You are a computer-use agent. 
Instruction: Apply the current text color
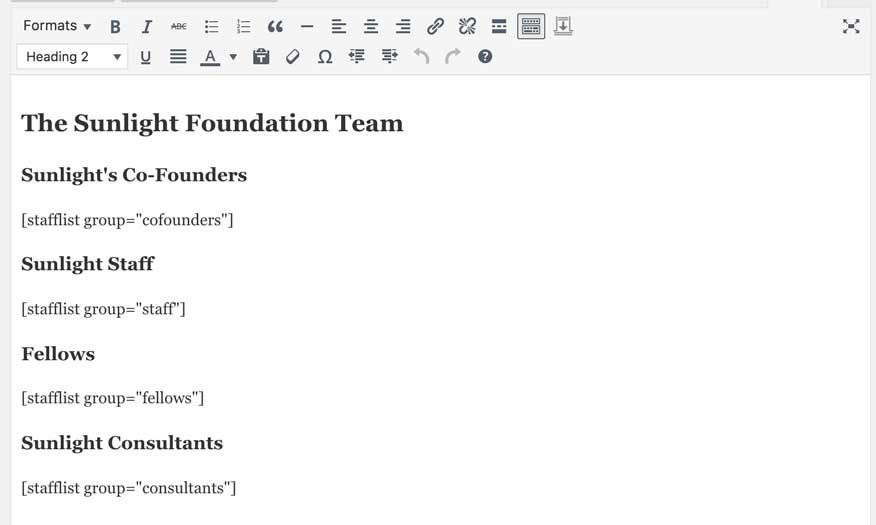tap(210, 57)
